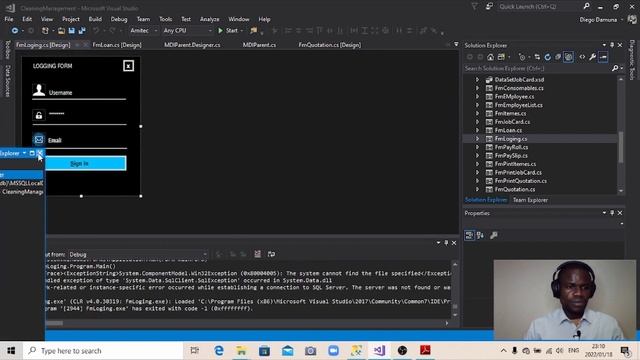The height and width of the screenshot is (360, 640).
Task: Toggle Show All Files in Solution Explorer
Action: point(568,57)
